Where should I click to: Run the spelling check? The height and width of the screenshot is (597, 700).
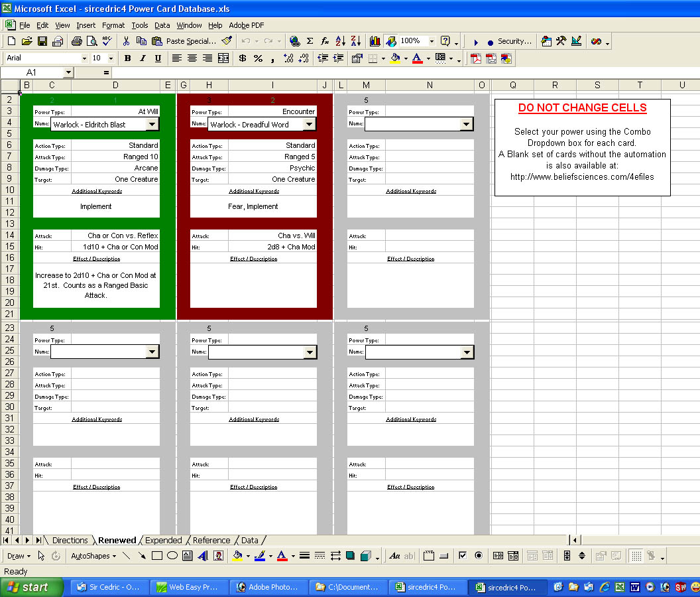107,42
